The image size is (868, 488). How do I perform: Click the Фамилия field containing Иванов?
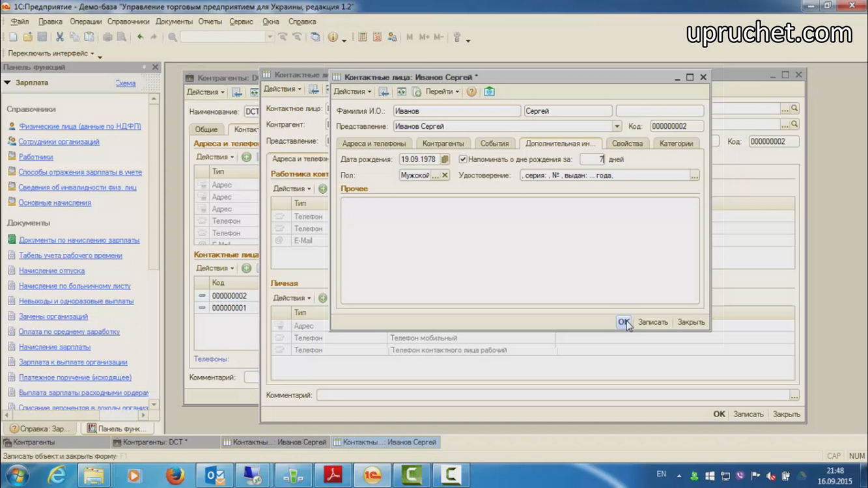click(456, 111)
